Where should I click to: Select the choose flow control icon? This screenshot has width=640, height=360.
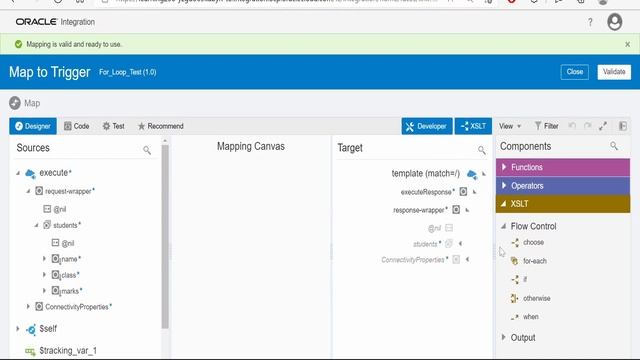coord(515,242)
